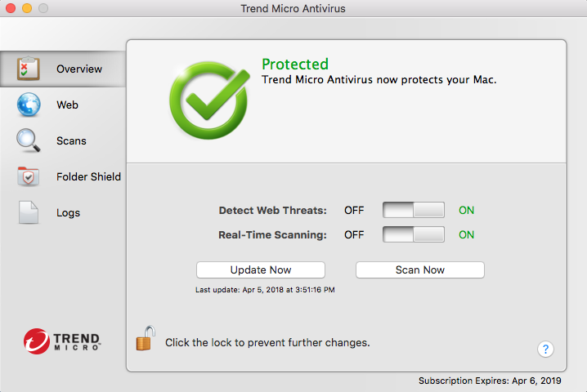
Task: Click the lock icon to prevent changes
Action: 146,338
